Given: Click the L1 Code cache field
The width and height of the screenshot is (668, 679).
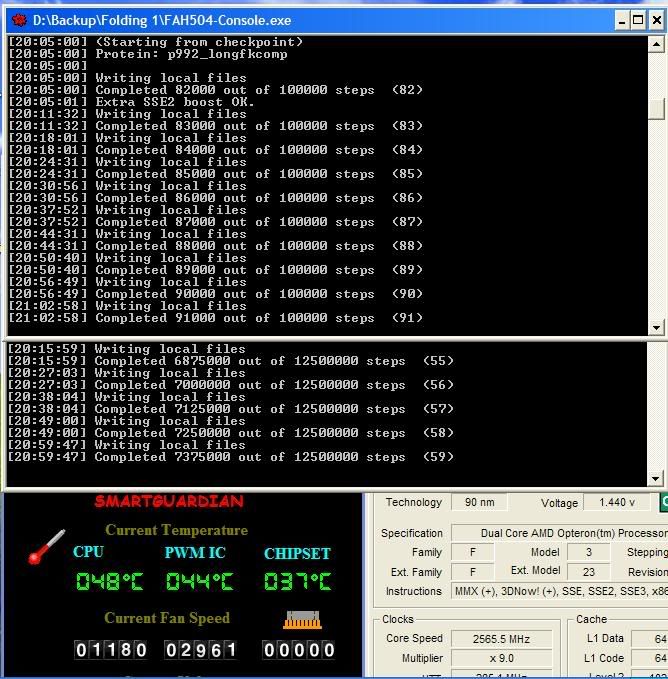Looking at the screenshot, I should (x=649, y=658).
